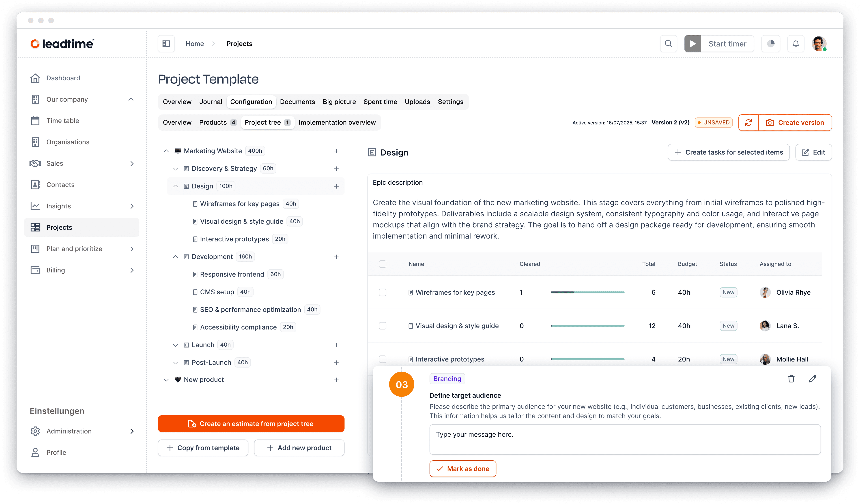Expand the Launch tree item

(175, 345)
